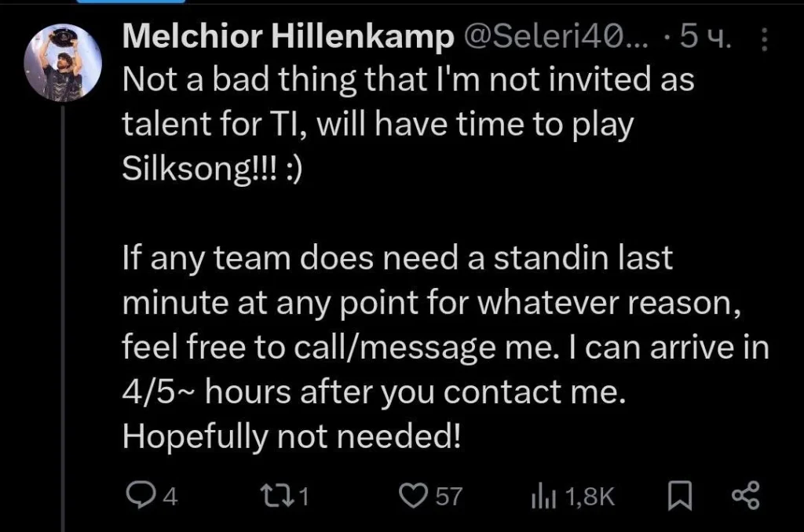
Task: Select the like count 57
Action: pyautogui.click(x=449, y=497)
